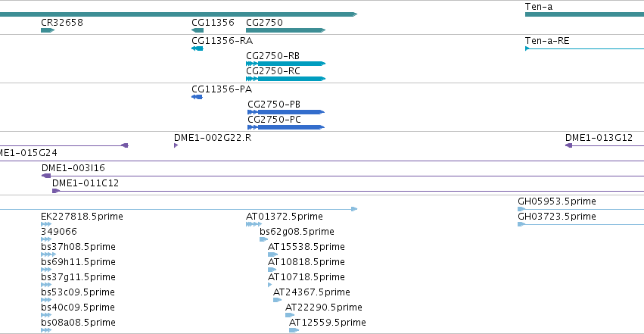Screen dimensions: 644x334
Task: Select the EK227818.5prime EST arrows
Action: point(46,224)
